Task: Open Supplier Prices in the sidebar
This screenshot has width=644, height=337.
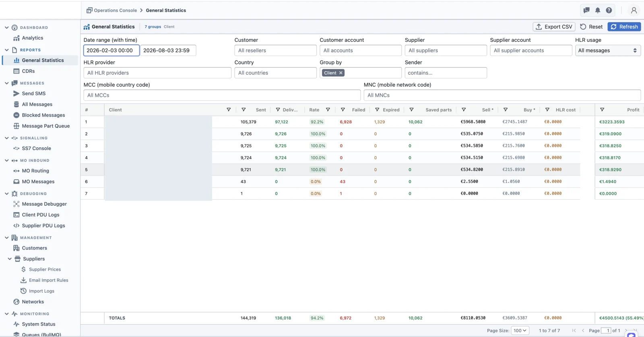Action: click(45, 269)
